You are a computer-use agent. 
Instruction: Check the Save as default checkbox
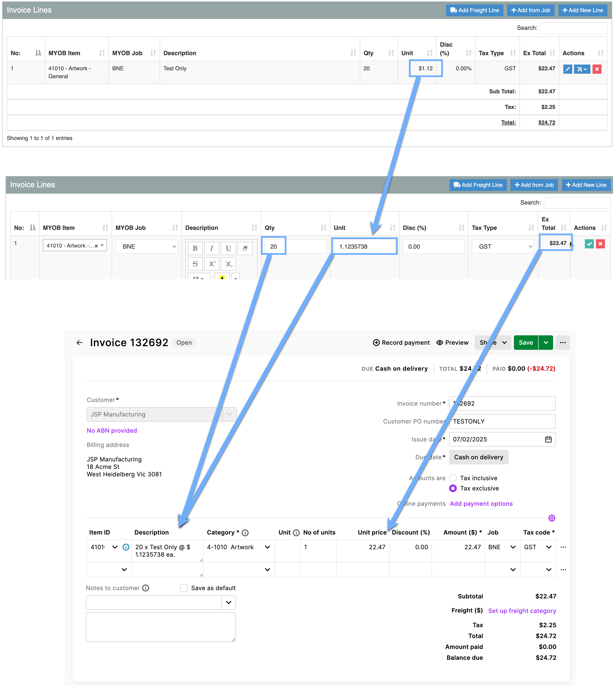point(184,588)
